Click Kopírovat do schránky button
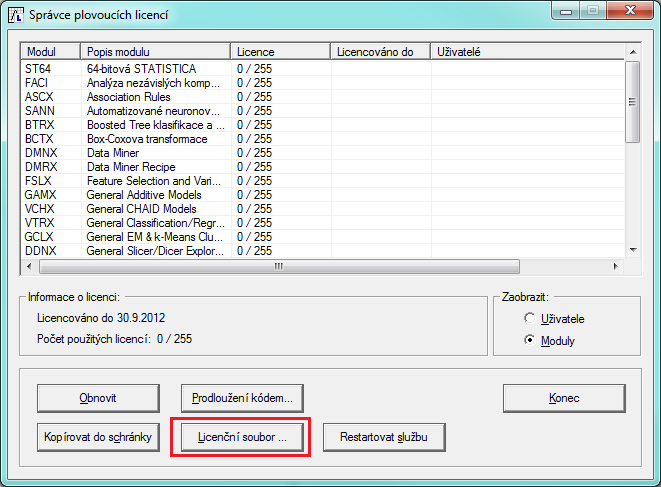The image size is (661, 487). coord(98,437)
